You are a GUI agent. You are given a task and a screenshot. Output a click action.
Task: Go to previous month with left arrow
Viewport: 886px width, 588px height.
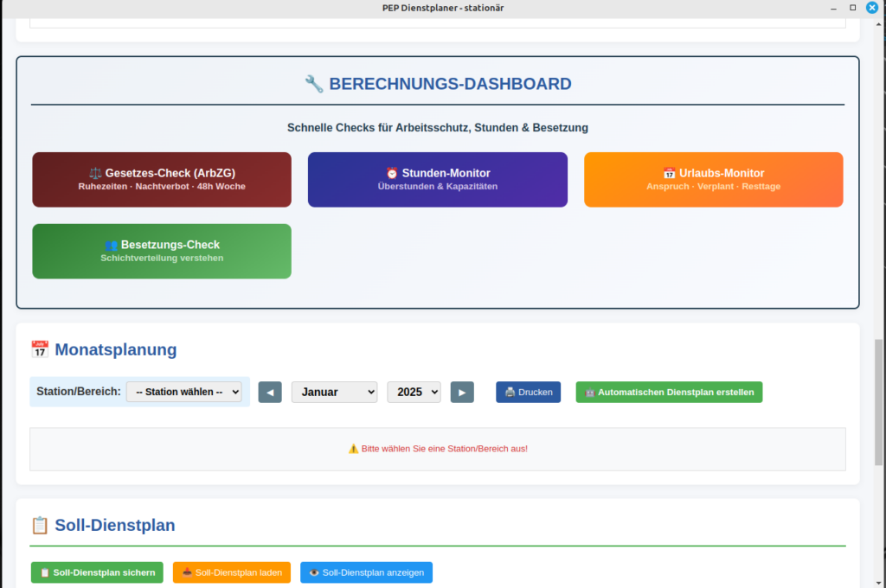270,392
